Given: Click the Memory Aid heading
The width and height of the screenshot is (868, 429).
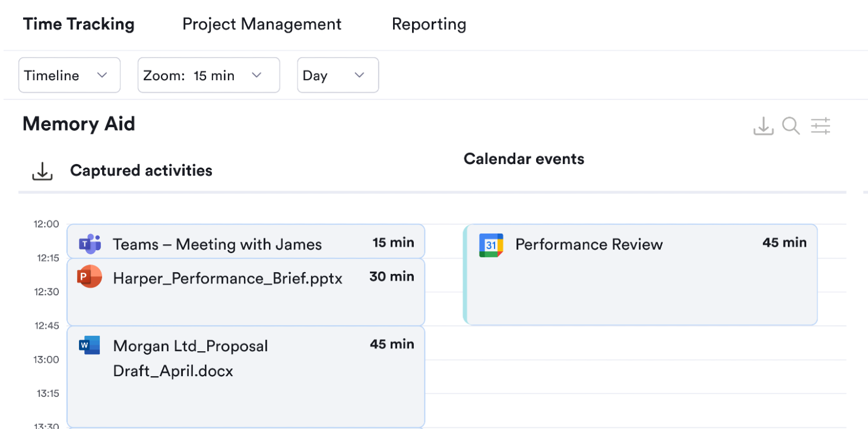Looking at the screenshot, I should click(78, 124).
